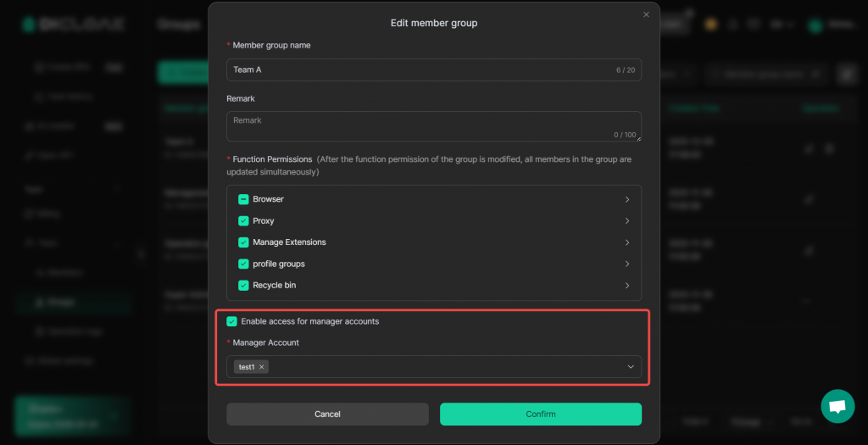Screen dimensions: 868x445
Task: Click the Cancel button
Action: click(327, 414)
